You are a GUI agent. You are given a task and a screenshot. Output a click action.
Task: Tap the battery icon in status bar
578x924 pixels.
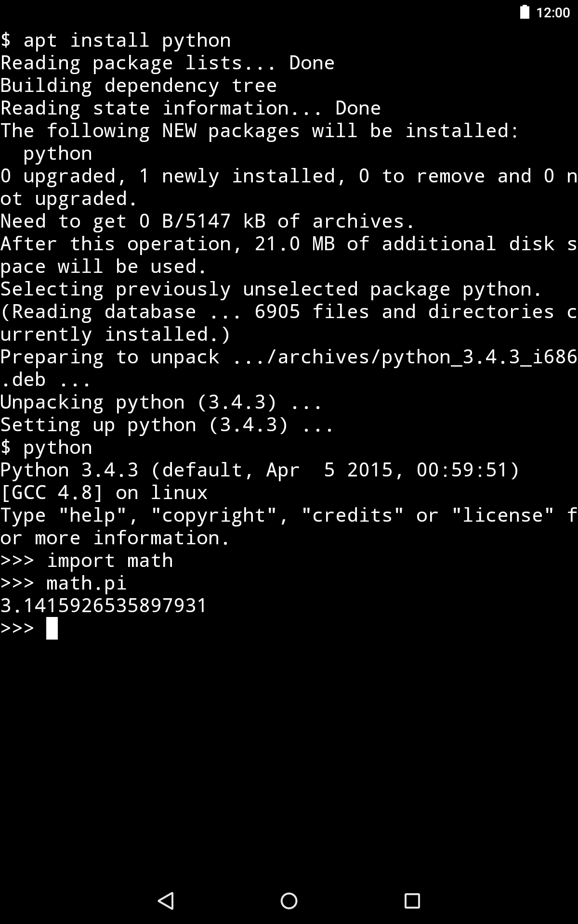(x=525, y=12)
